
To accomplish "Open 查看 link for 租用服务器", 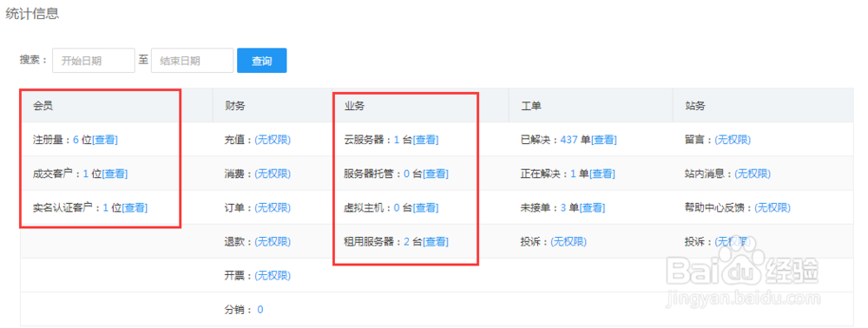I will 436,242.
